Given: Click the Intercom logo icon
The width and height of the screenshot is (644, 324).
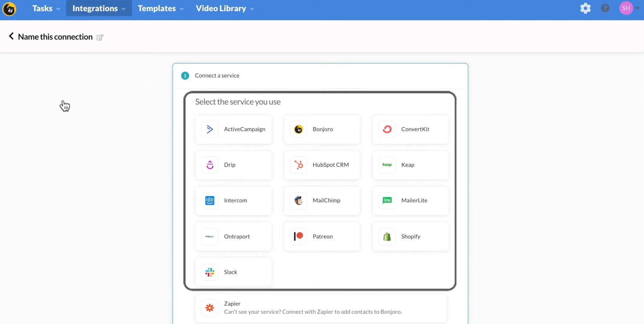Looking at the screenshot, I should [210, 201].
